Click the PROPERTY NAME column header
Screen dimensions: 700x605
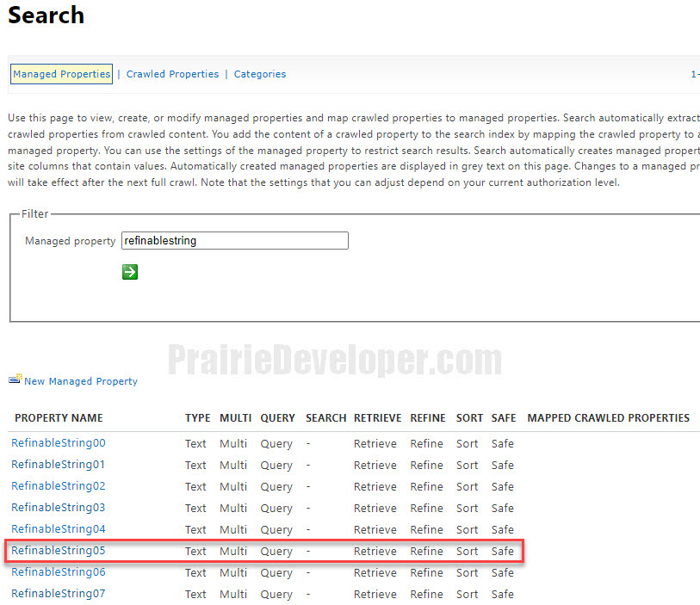(x=59, y=417)
